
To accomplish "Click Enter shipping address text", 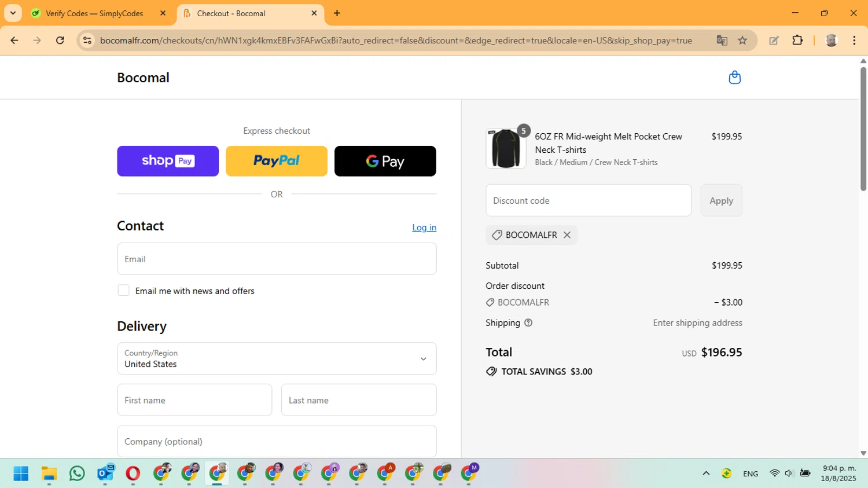I will [697, 323].
